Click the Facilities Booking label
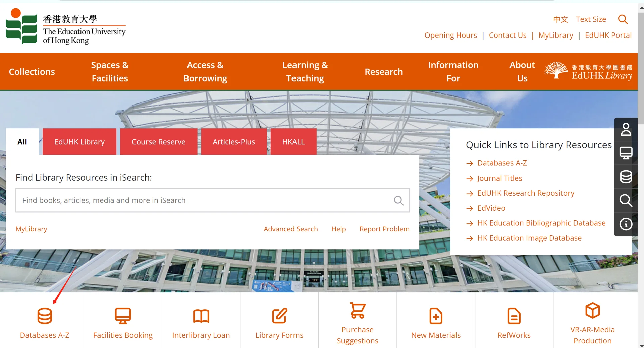This screenshot has height=348, width=644. click(x=123, y=335)
